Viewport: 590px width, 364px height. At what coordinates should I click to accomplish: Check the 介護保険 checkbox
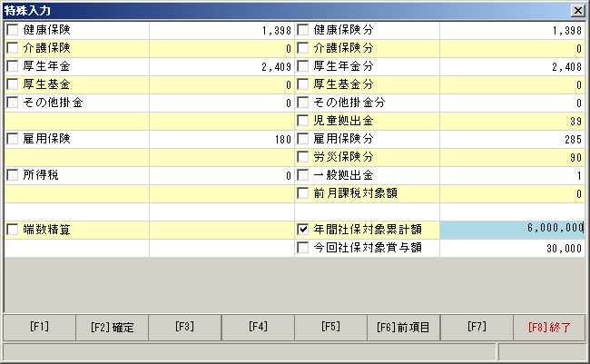click(13, 48)
